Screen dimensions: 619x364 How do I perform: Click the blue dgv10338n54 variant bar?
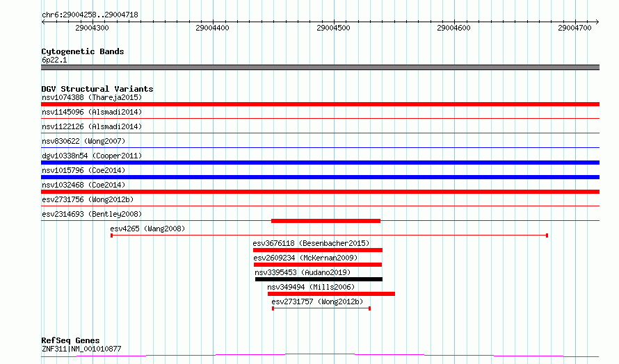320,163
